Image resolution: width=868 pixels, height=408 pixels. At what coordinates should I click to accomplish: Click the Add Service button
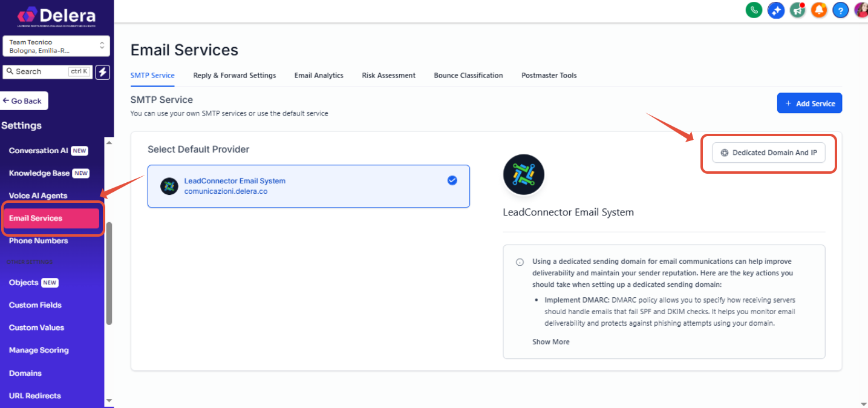click(x=809, y=104)
